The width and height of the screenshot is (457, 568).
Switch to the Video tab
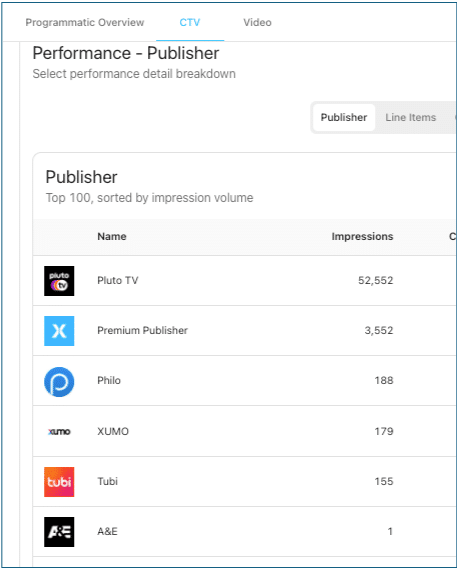coord(257,22)
